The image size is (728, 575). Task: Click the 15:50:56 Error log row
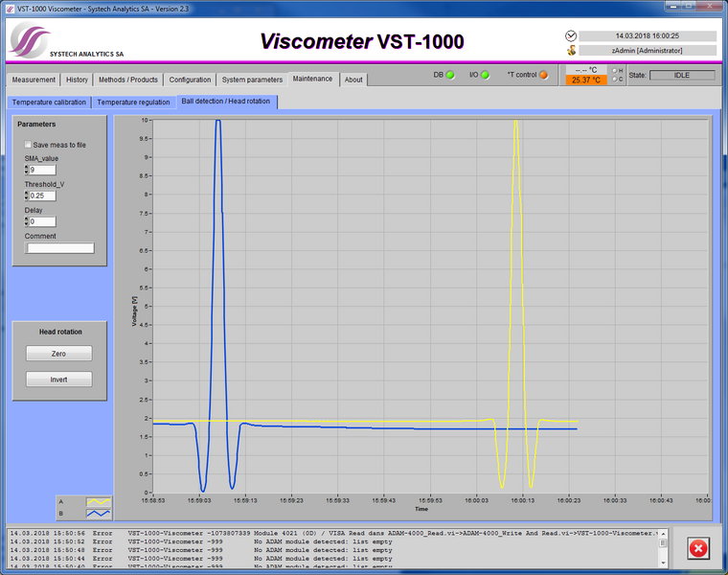click(333, 533)
